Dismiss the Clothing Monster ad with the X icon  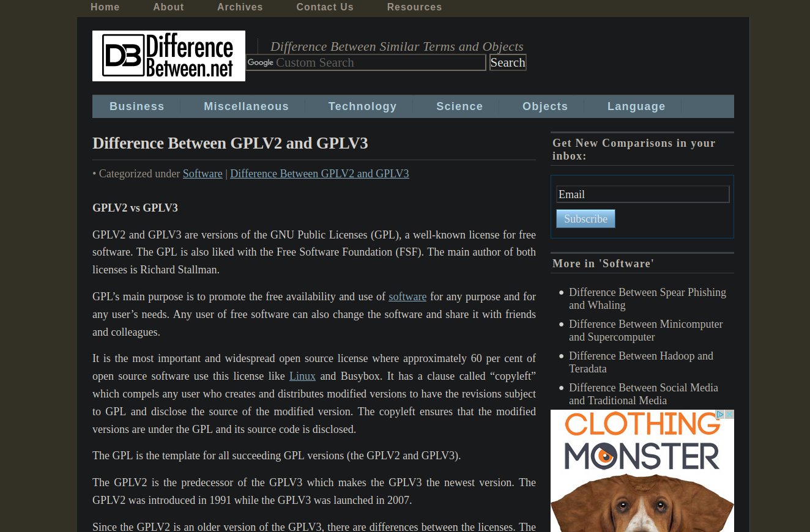(x=729, y=414)
